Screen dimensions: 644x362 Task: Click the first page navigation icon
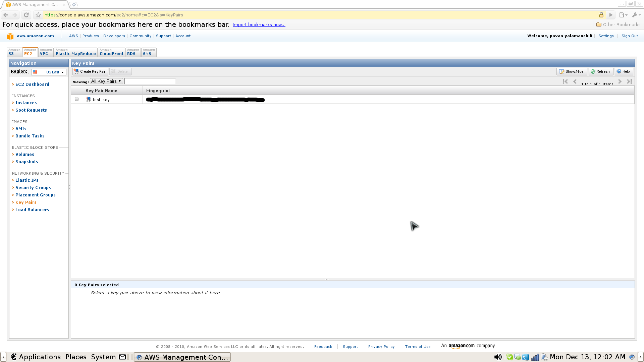[565, 81]
